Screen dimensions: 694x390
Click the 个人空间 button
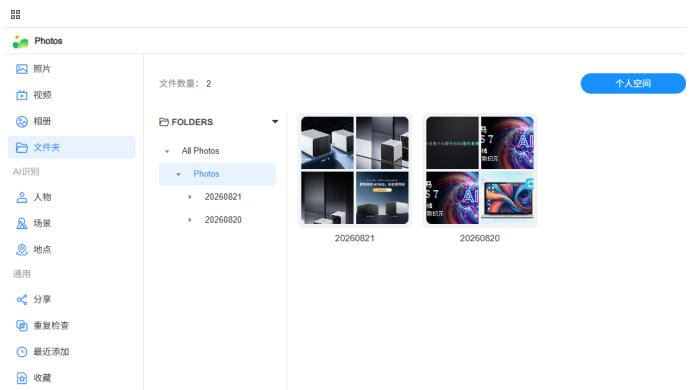[x=633, y=83]
